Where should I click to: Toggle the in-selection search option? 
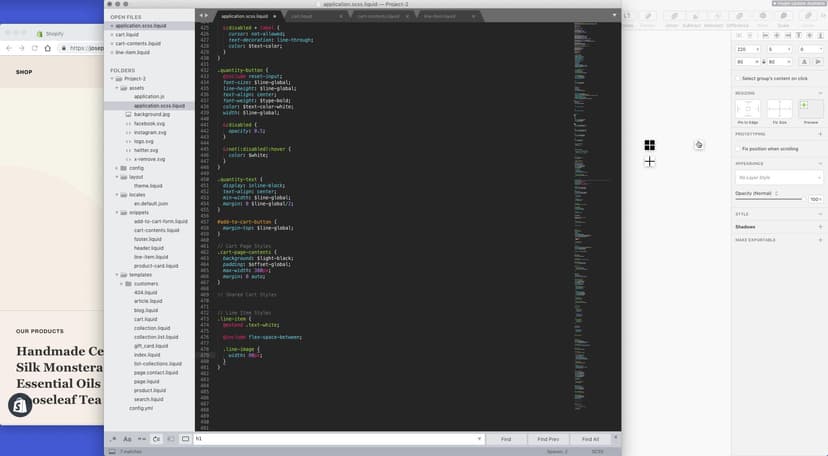click(x=170, y=439)
